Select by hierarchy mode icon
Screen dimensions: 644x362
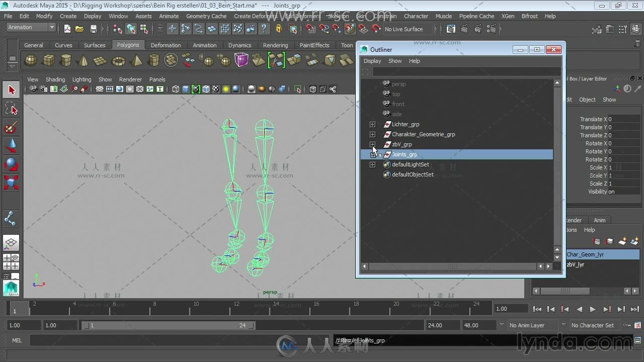pyautogui.click(x=118, y=29)
